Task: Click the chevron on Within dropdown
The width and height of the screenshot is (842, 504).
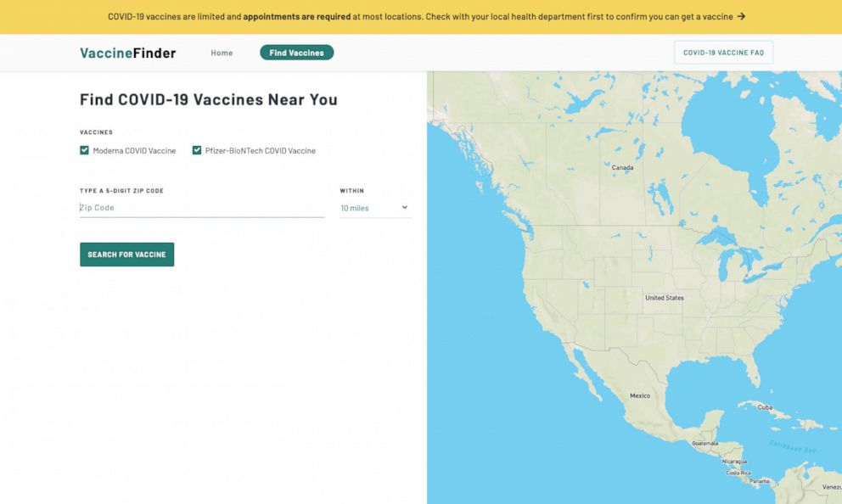Action: click(x=404, y=207)
